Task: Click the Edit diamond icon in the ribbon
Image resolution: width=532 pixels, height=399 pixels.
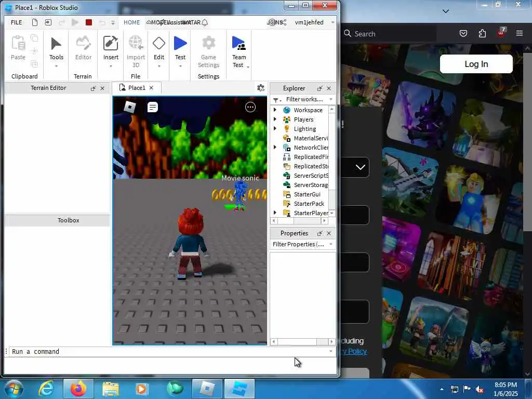Action: tap(159, 44)
